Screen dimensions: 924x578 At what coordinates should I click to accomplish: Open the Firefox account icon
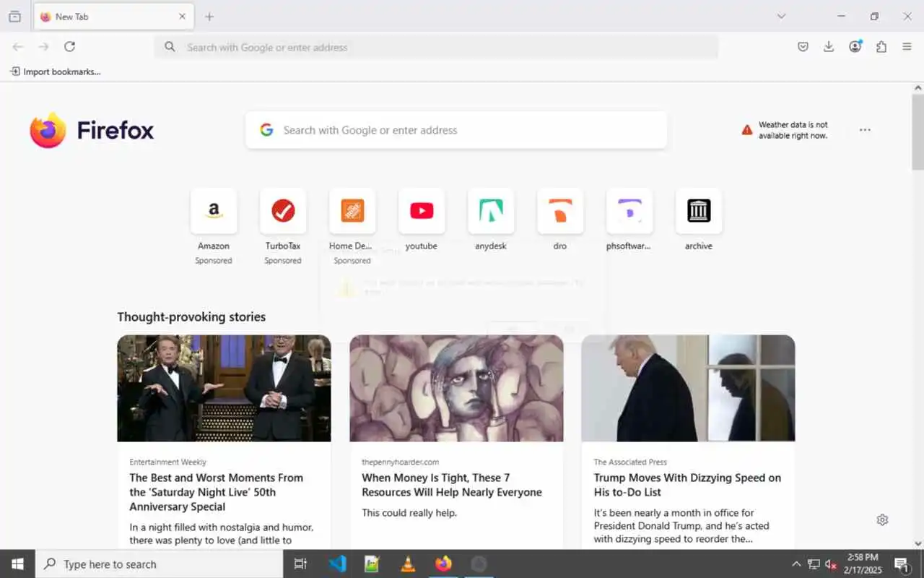(855, 47)
